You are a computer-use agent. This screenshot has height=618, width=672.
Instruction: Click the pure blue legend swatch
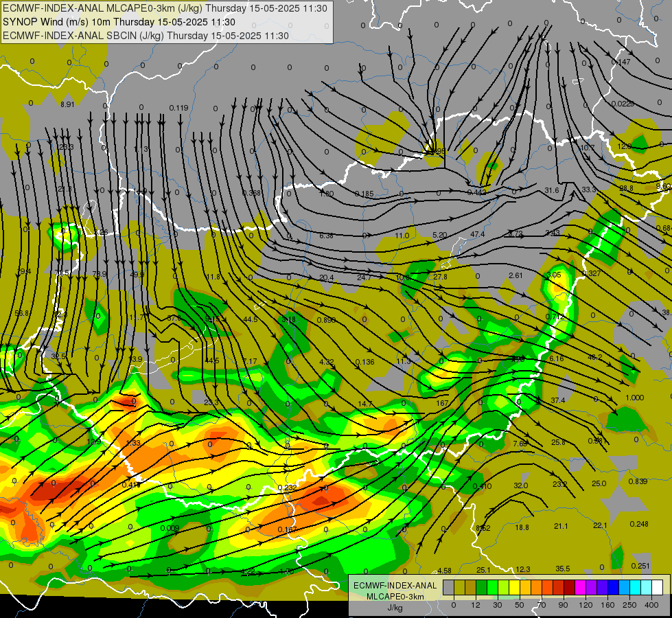click(x=613, y=587)
